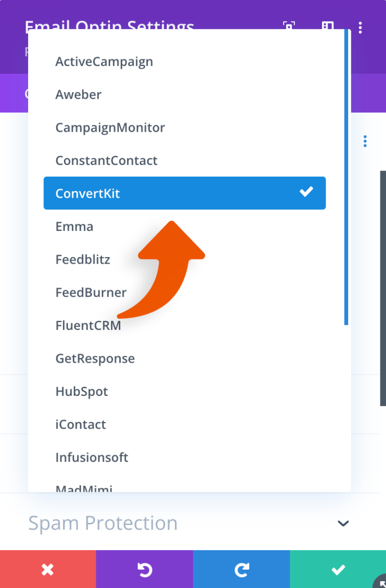386x588 pixels.
Task: Click the undo icon at the bottom
Action: coord(144,569)
